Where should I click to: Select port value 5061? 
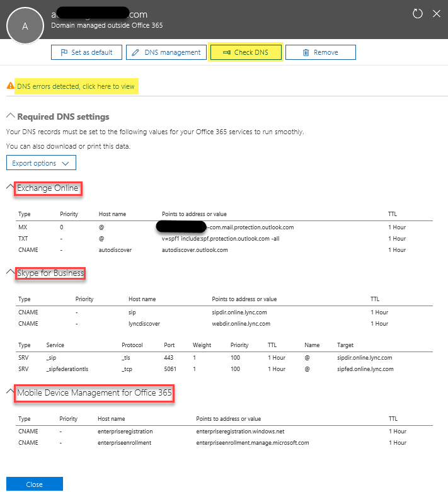(170, 369)
